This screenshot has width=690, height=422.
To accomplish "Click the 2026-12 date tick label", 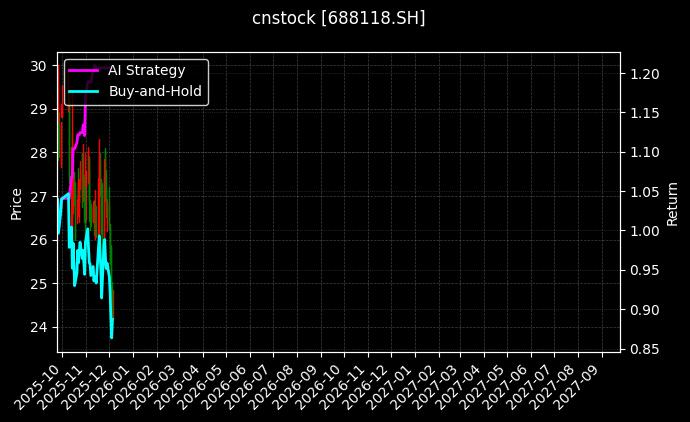I will pos(373,384).
